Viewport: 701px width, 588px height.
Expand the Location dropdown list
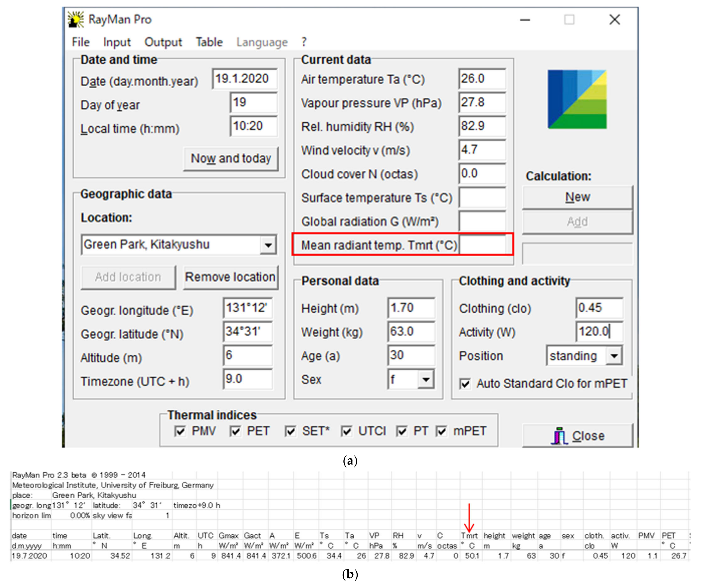tap(268, 245)
